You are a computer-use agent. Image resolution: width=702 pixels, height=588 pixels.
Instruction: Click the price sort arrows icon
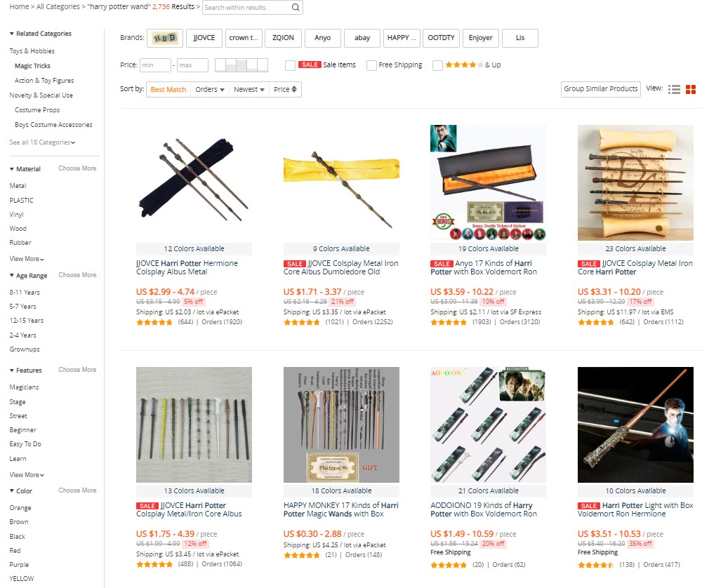pyautogui.click(x=294, y=89)
